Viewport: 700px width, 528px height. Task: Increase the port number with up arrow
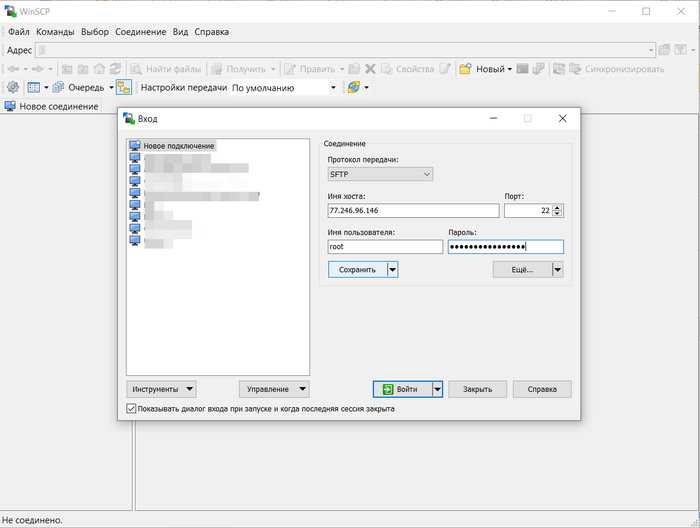(x=558, y=207)
